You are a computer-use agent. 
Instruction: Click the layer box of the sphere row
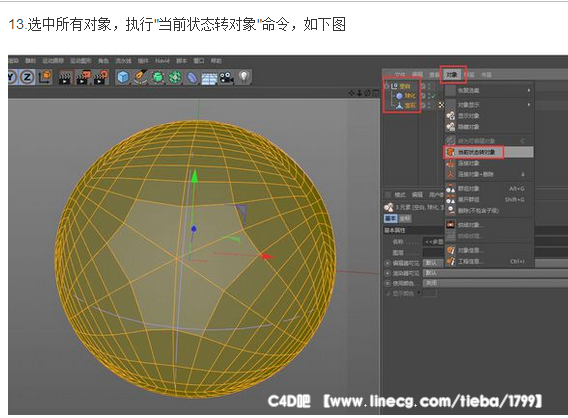point(423,96)
